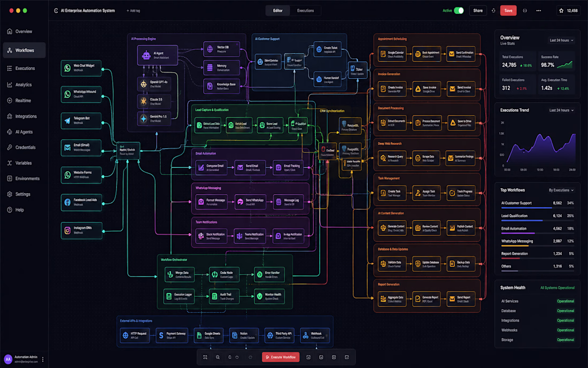Open Executions Trend Last 24 hours dropdown
The height and width of the screenshot is (368, 588).
pos(561,110)
